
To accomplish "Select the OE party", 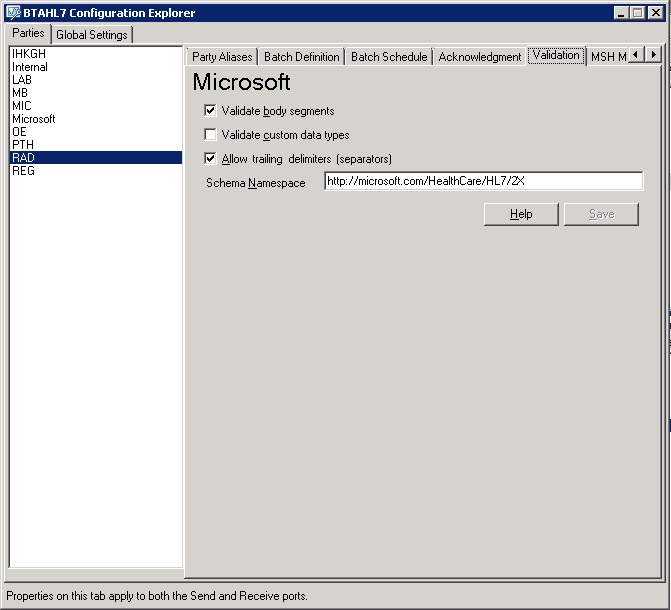I will 96,132.
